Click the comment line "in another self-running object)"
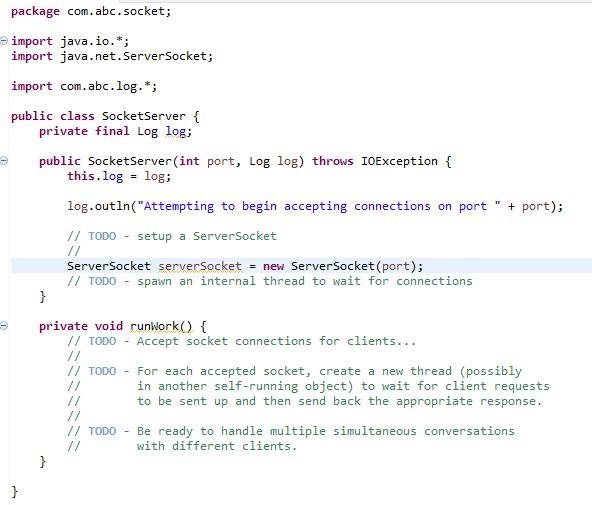592x505 pixels. click(x=308, y=386)
